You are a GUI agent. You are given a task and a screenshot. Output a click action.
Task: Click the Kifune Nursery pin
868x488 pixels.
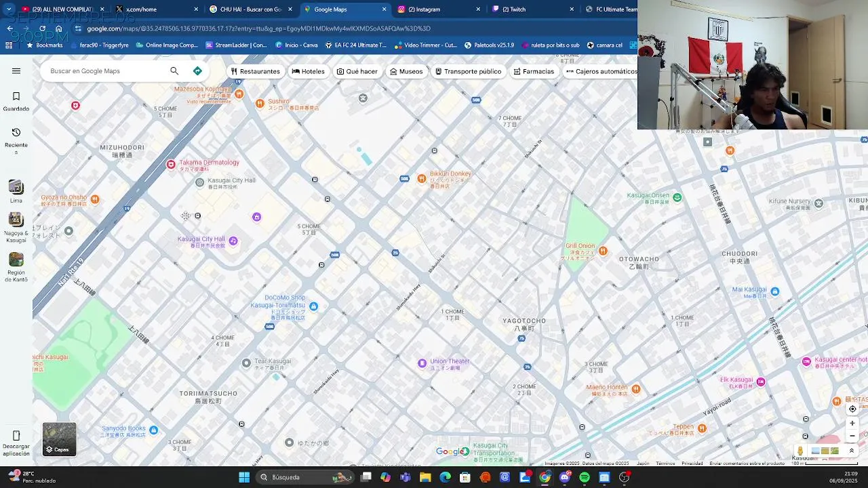click(818, 203)
